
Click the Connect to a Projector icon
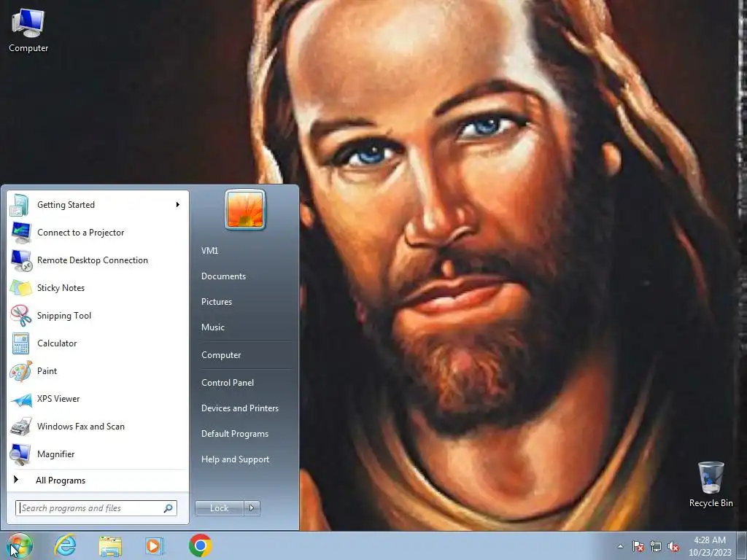point(20,233)
